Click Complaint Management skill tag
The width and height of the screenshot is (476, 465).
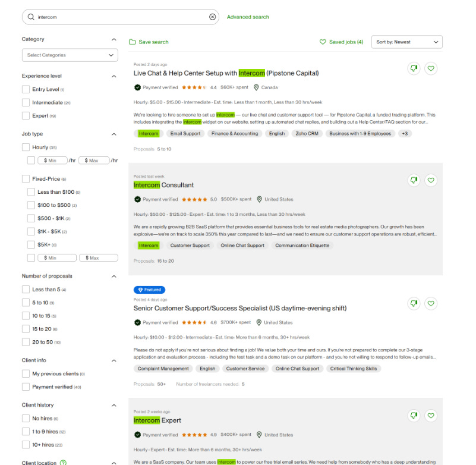pyautogui.click(x=163, y=369)
